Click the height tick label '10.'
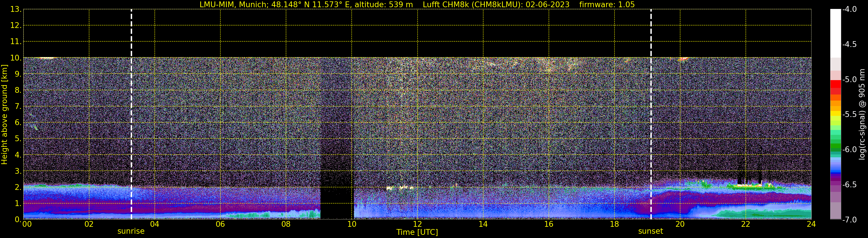868x238 pixels. pyautogui.click(x=16, y=58)
